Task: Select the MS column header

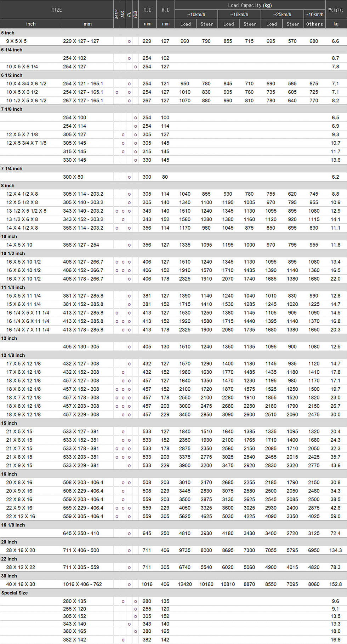Action: [123, 14]
